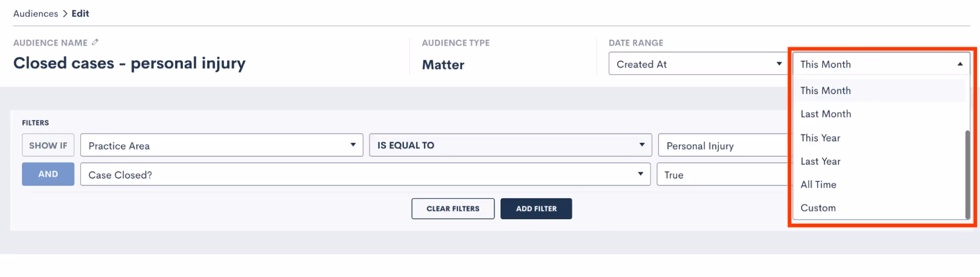Click the SHOW IF label button

[x=48, y=145]
